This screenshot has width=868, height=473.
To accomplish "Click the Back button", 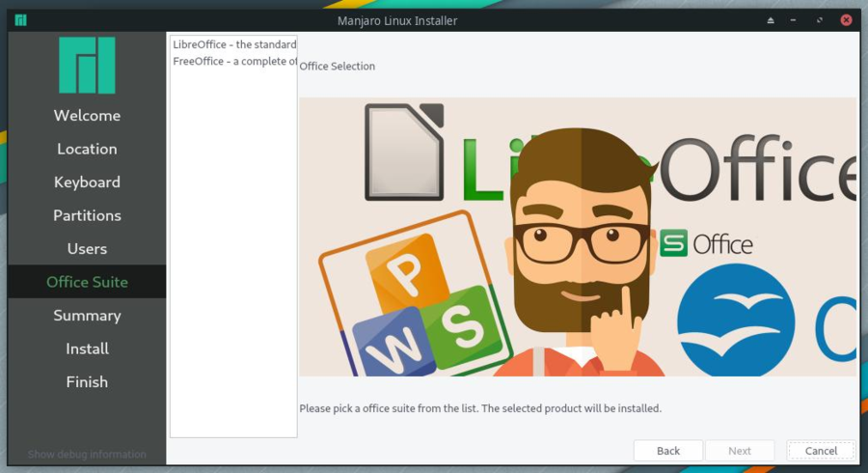I will pos(668,450).
